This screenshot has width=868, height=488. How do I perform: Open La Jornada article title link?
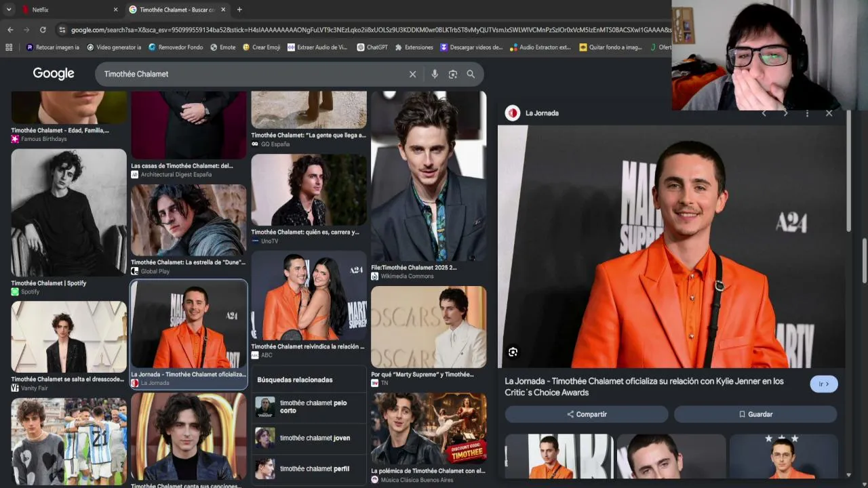644,386
